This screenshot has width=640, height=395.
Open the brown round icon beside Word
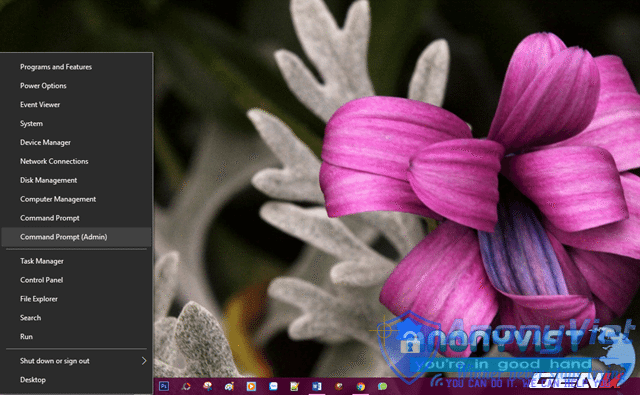click(339, 386)
